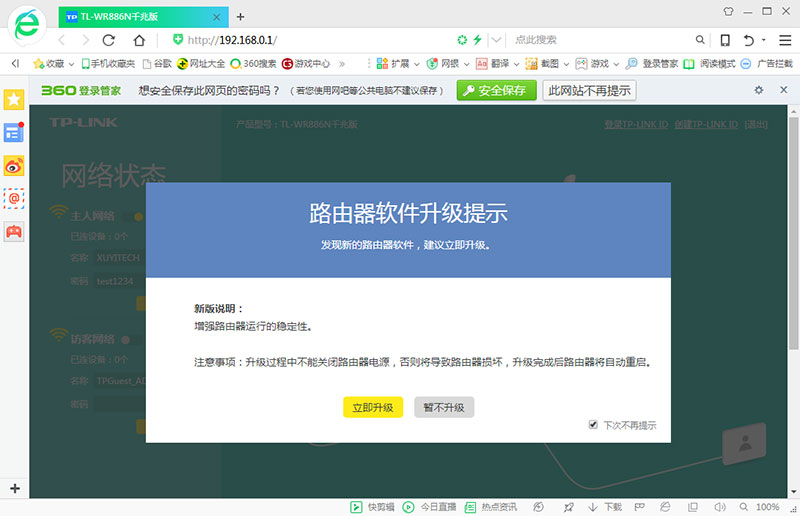Toggle the 下次不再提示 checkbox
Image resolution: width=800 pixels, height=516 pixels.
(593, 425)
